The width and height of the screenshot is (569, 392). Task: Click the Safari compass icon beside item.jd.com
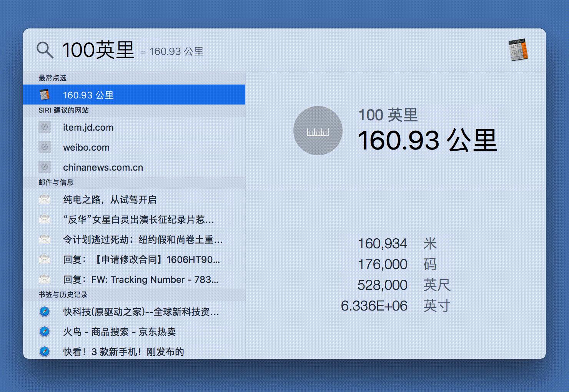[45, 127]
